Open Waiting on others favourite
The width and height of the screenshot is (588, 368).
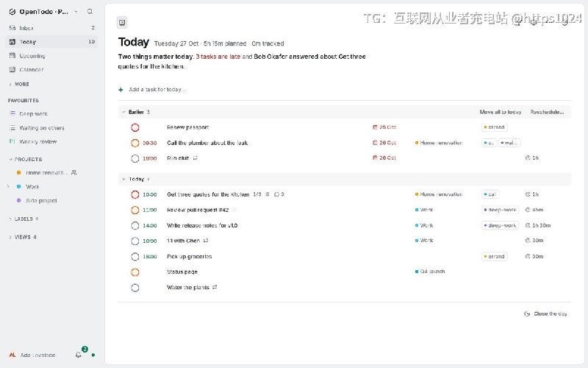[x=51, y=127]
